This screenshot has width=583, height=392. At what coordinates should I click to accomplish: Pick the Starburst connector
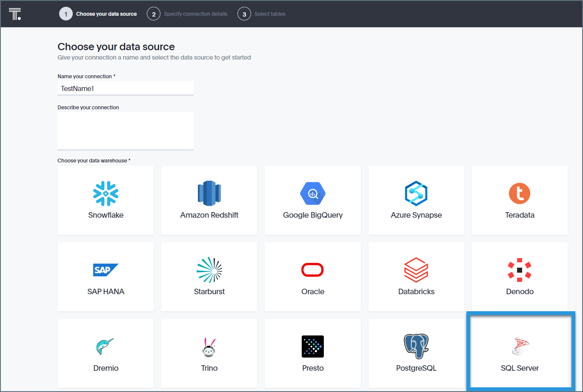209,276
